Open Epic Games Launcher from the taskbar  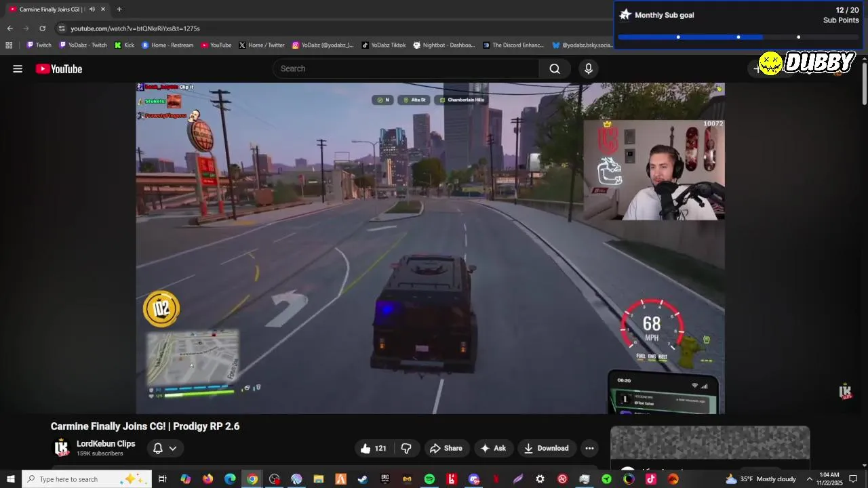click(x=385, y=479)
